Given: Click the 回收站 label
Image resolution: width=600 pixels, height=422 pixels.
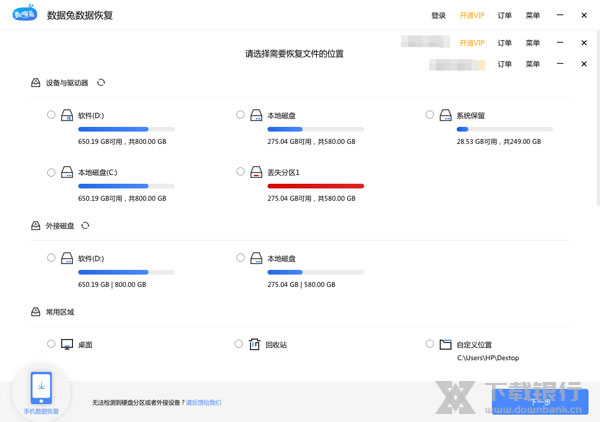Looking at the screenshot, I should point(276,345).
